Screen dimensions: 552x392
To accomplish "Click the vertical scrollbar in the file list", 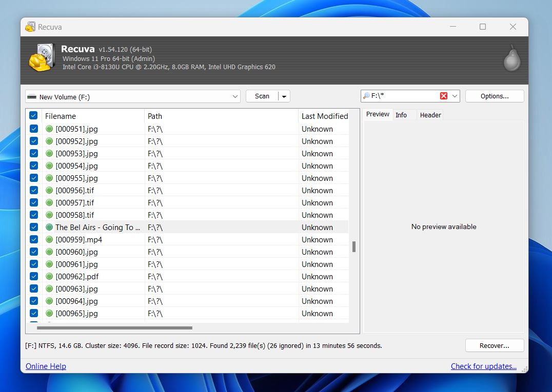I will 354,246.
